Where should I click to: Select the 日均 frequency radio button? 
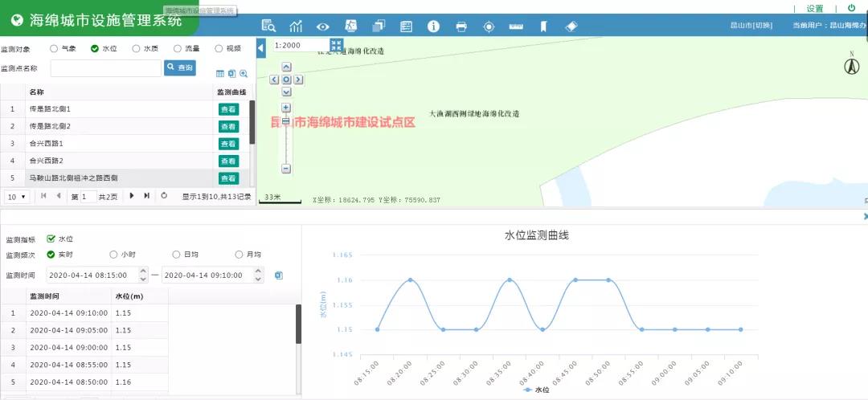click(x=177, y=255)
